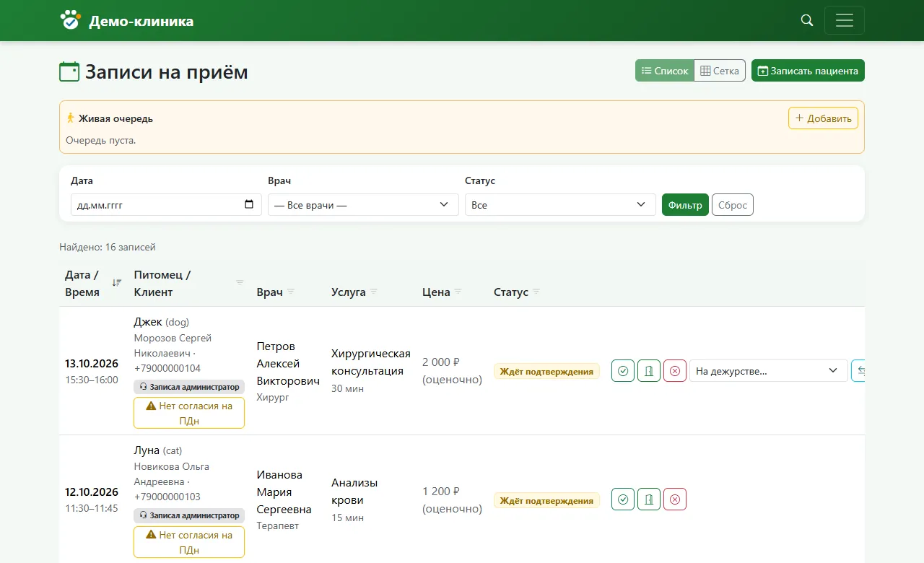
Task: Click doctor Петров Алексей Викторович
Action: click(x=288, y=364)
